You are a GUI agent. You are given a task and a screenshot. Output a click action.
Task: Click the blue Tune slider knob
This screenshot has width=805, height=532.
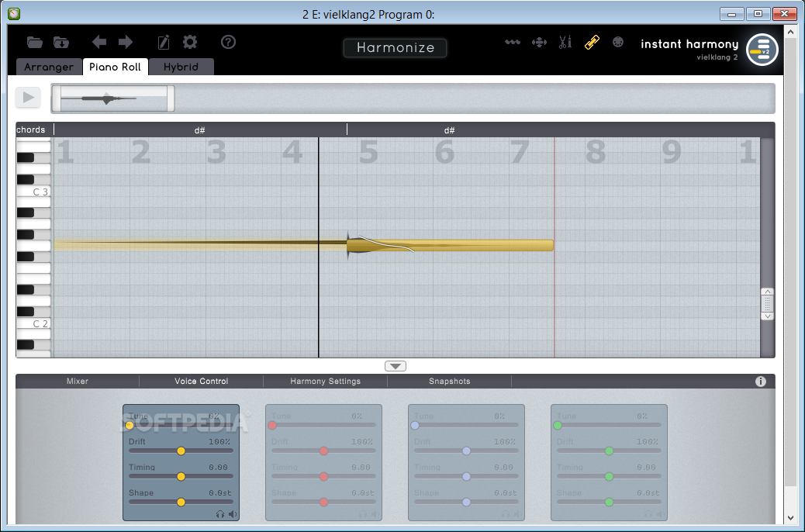[415, 425]
